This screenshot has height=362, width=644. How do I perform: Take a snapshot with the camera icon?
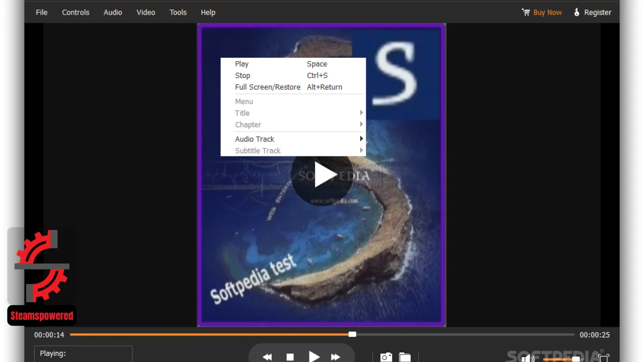386,357
